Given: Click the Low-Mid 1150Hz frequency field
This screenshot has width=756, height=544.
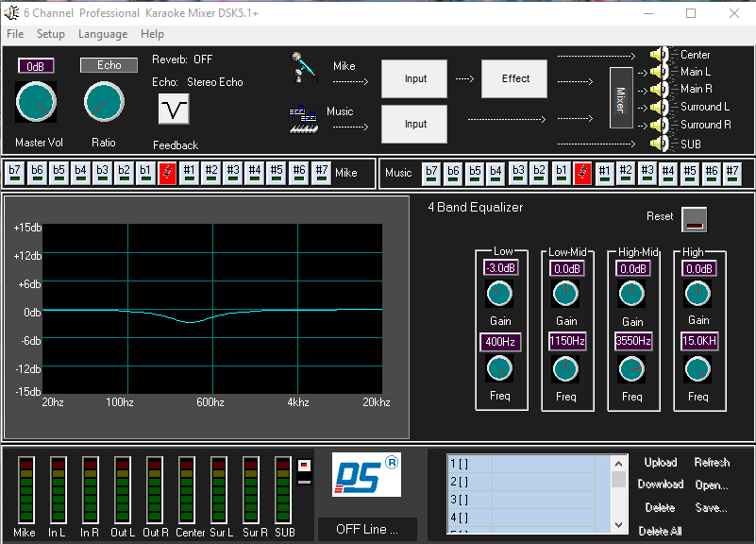Looking at the screenshot, I should (x=567, y=341).
